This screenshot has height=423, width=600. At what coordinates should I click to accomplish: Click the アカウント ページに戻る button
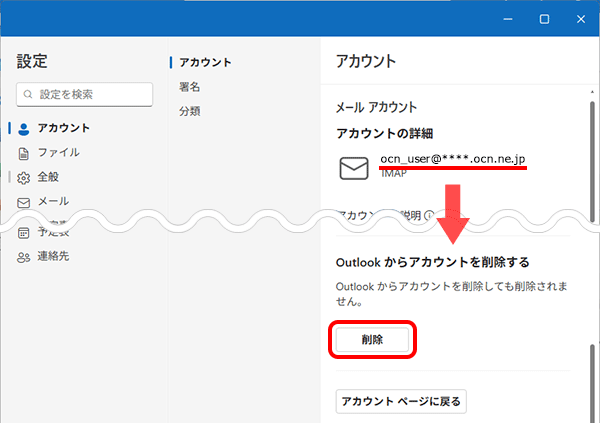(x=400, y=402)
